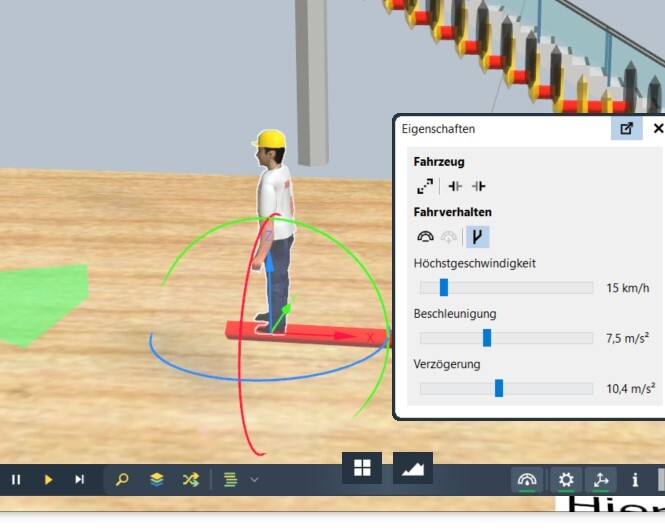Open the info panel icon
Viewport: 665px width, 531px height.
click(x=635, y=480)
